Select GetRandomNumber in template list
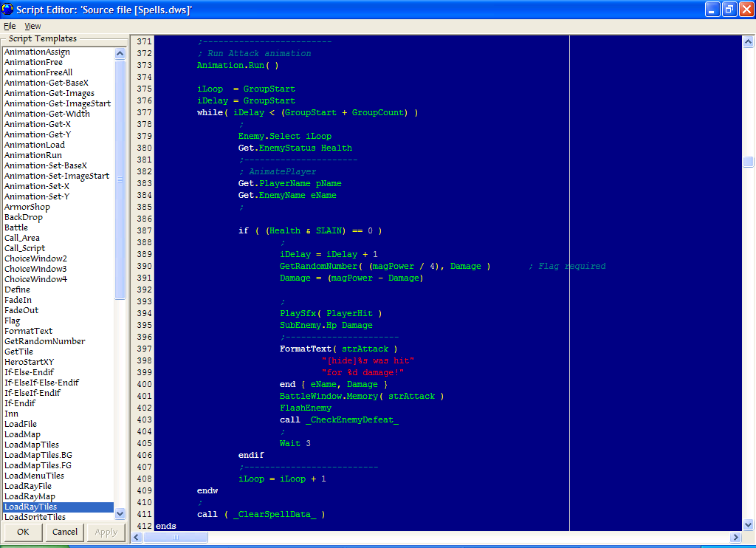This screenshot has width=756, height=548. [44, 341]
